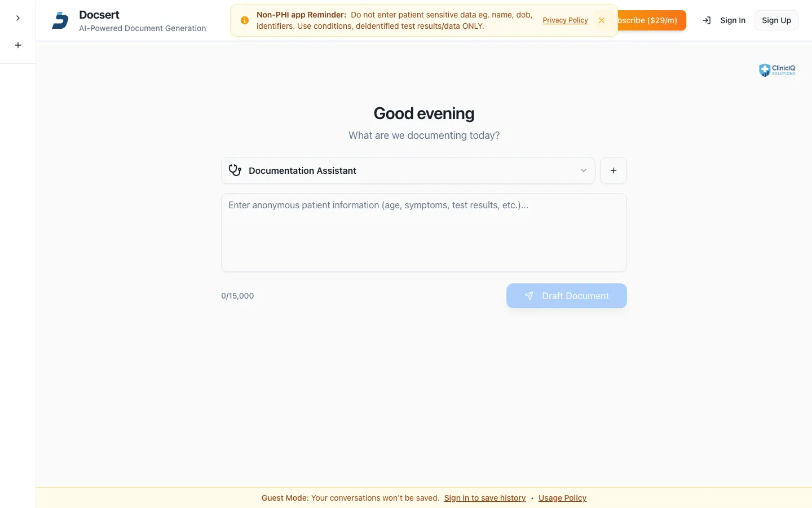812x508 pixels.
Task: Focus the anonymous patient information text box
Action: click(424, 233)
